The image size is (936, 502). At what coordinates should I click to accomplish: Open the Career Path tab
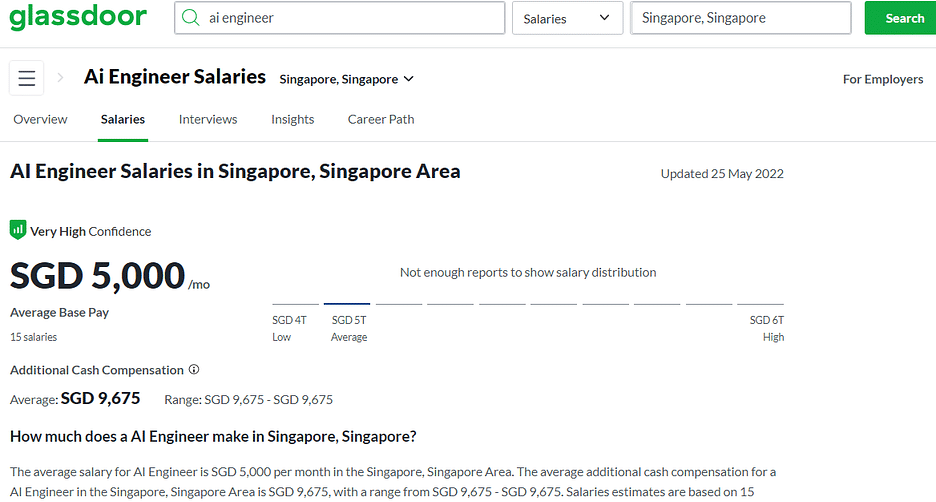point(381,119)
